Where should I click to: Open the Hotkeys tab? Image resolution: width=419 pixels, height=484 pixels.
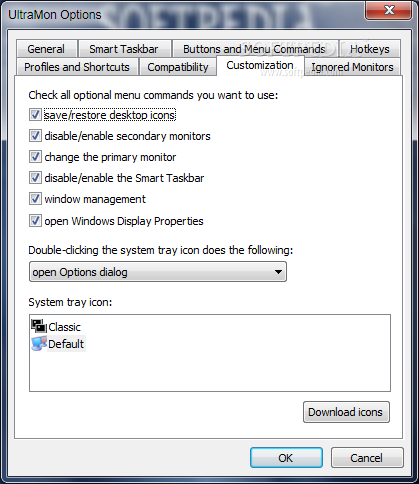click(370, 49)
